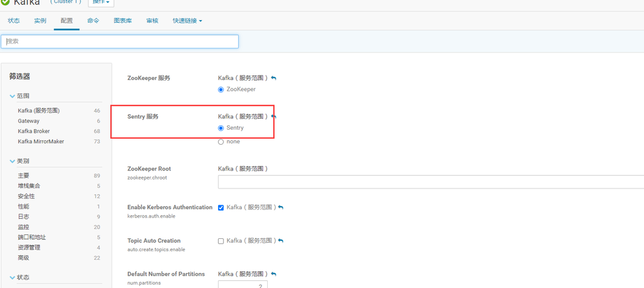Image resolution: width=644 pixels, height=288 pixels.
Task: Click the num.partitions property name
Action: 144,283
